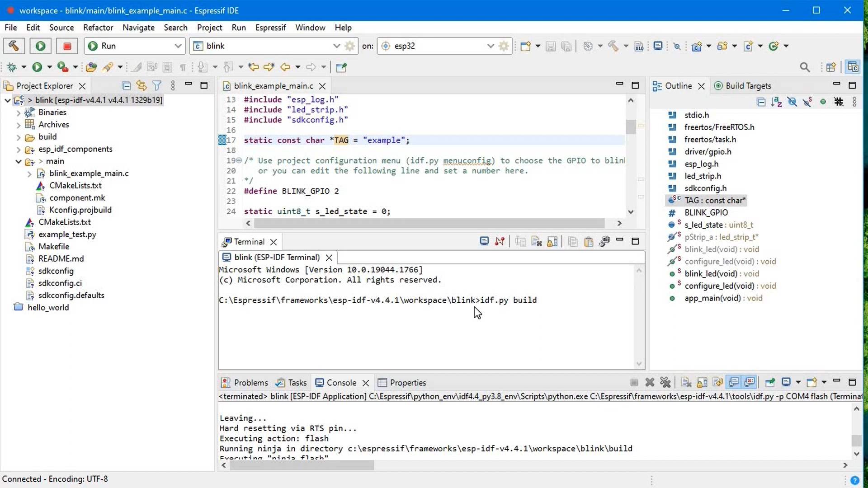Screen dimensions: 868x488
Task: Open the Espressif menu
Action: [x=270, y=28]
